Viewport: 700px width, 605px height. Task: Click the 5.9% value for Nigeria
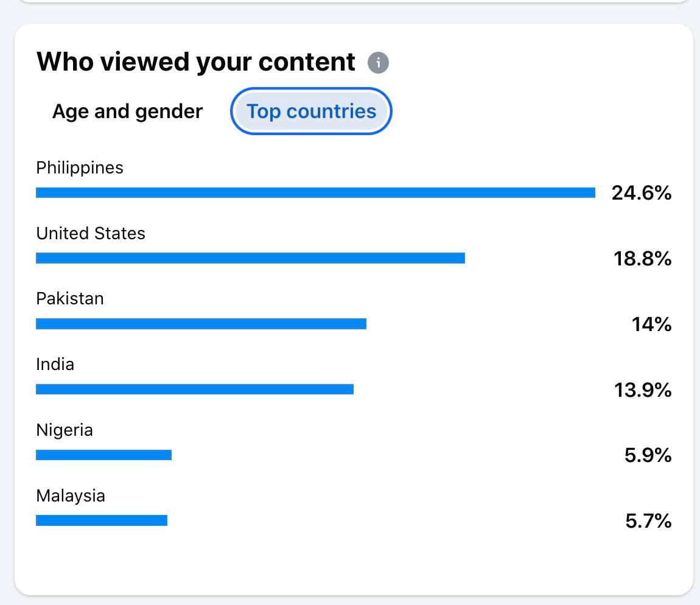pyautogui.click(x=646, y=455)
